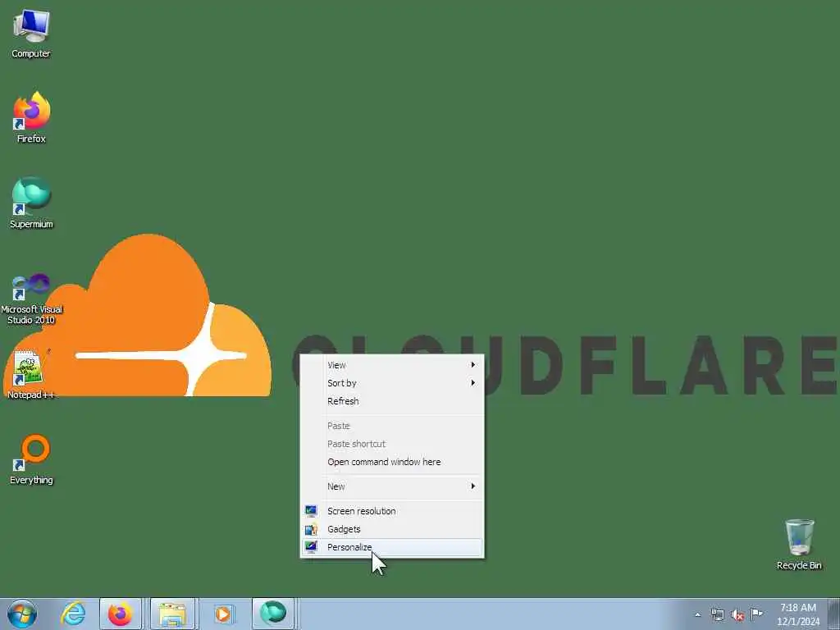Click the Show desktop button
This screenshot has width=840, height=630.
[x=834, y=614]
